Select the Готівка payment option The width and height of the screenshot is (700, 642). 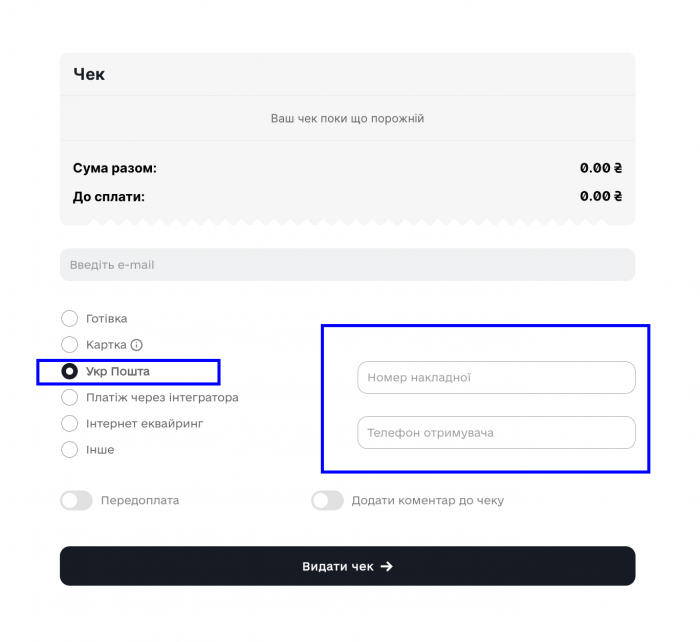70,319
